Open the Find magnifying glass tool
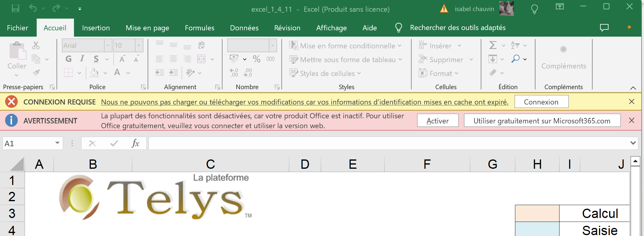 [x=515, y=59]
